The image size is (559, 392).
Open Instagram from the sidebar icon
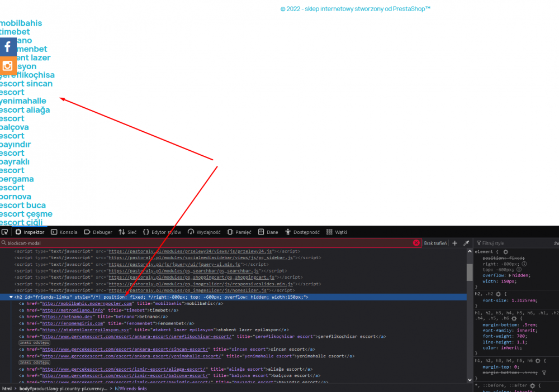click(x=7, y=66)
